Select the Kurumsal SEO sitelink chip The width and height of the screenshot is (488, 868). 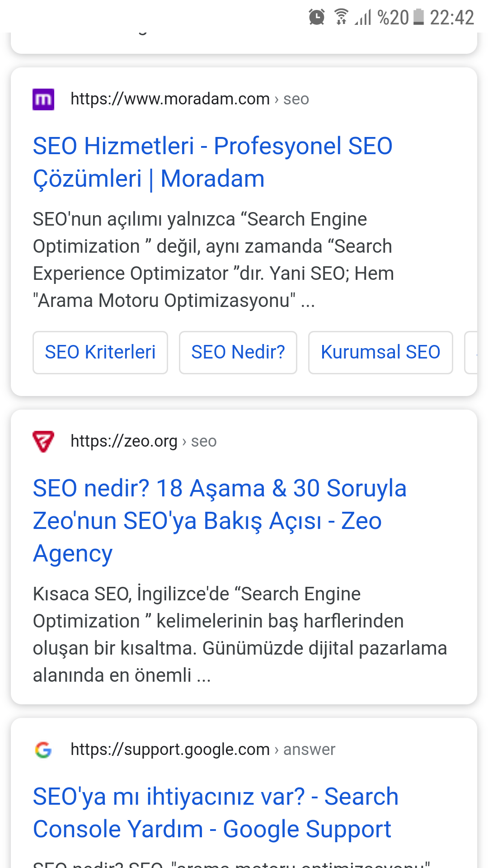380,352
